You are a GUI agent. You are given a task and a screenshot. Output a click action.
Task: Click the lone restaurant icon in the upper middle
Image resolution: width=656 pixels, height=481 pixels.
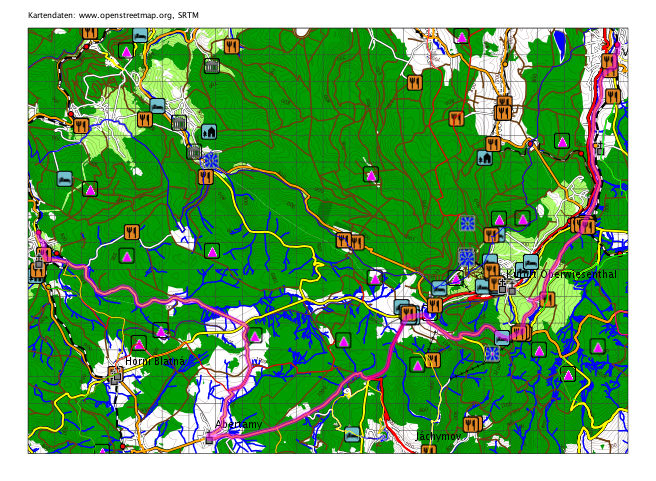click(x=415, y=82)
